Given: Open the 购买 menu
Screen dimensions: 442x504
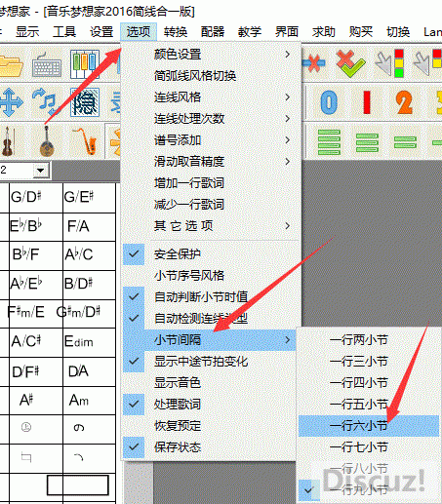Looking at the screenshot, I should click(x=361, y=32).
